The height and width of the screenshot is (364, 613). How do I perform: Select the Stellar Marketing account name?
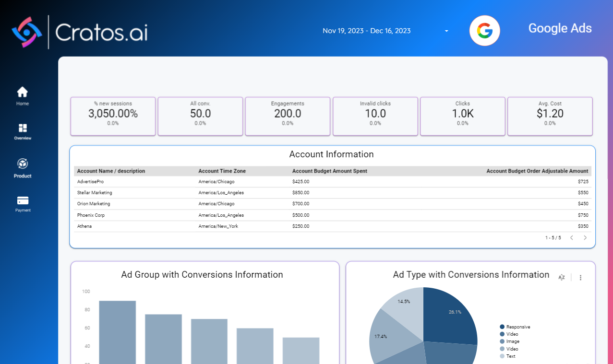coord(95,193)
